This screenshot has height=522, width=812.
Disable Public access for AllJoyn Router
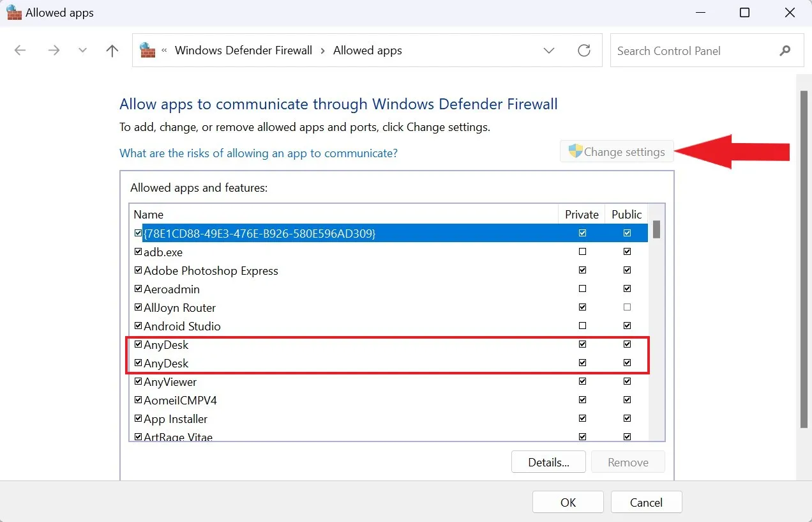(627, 307)
